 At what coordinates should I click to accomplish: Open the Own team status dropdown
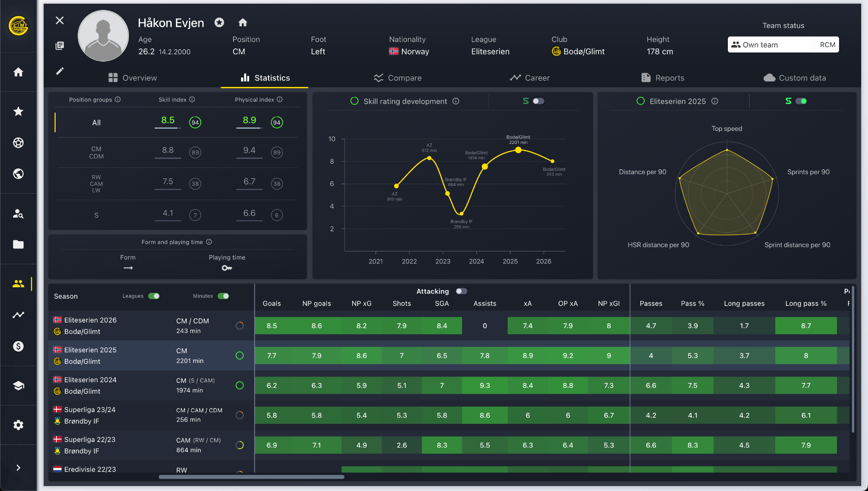point(783,45)
